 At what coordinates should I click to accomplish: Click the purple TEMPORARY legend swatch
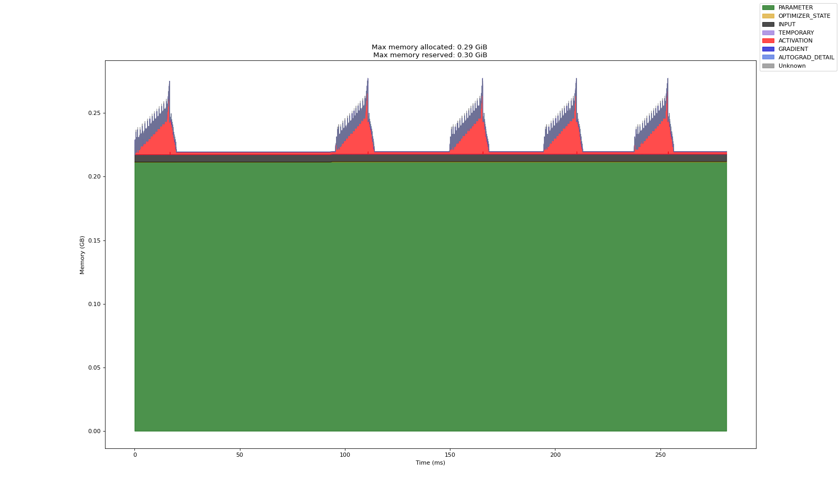tap(768, 33)
